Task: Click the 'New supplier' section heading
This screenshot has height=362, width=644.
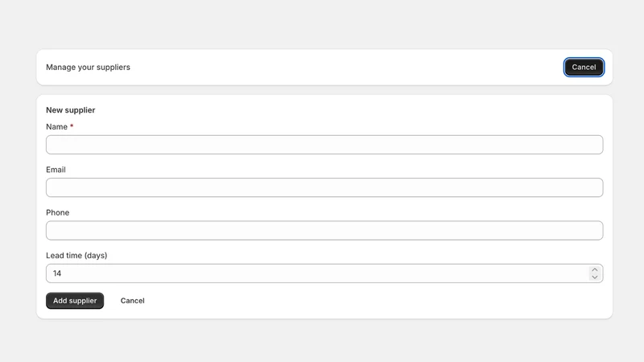Action: coord(71,110)
